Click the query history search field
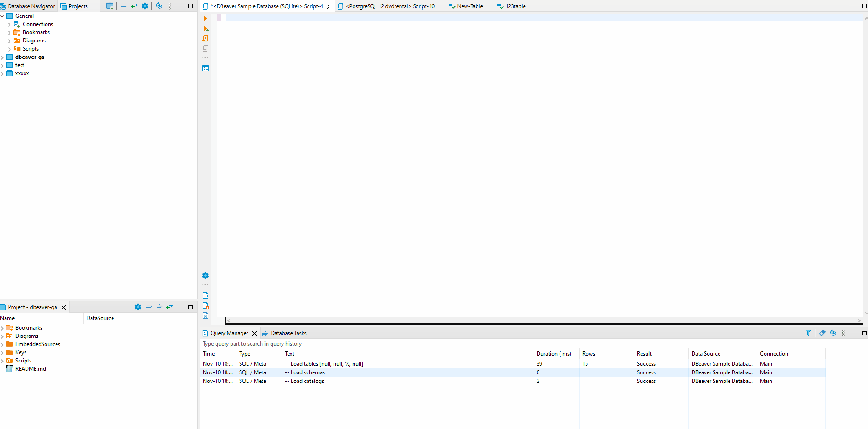The height and width of the screenshot is (429, 868). pyautogui.click(x=534, y=344)
